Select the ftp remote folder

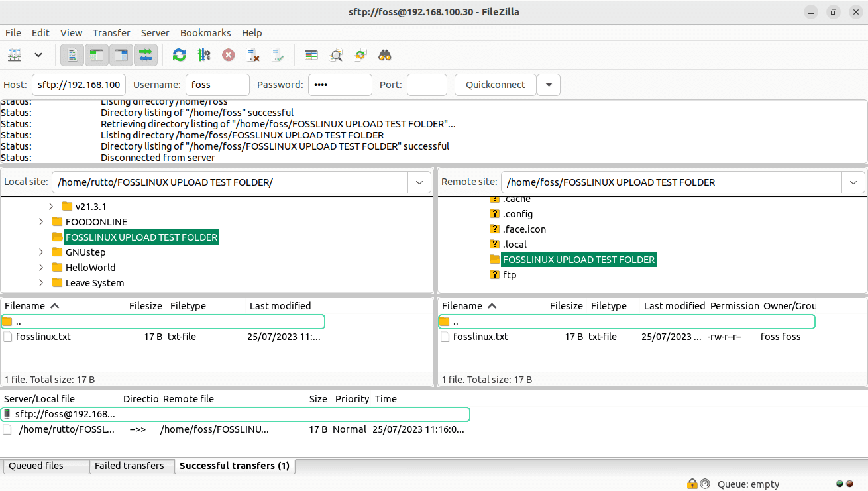click(x=510, y=275)
